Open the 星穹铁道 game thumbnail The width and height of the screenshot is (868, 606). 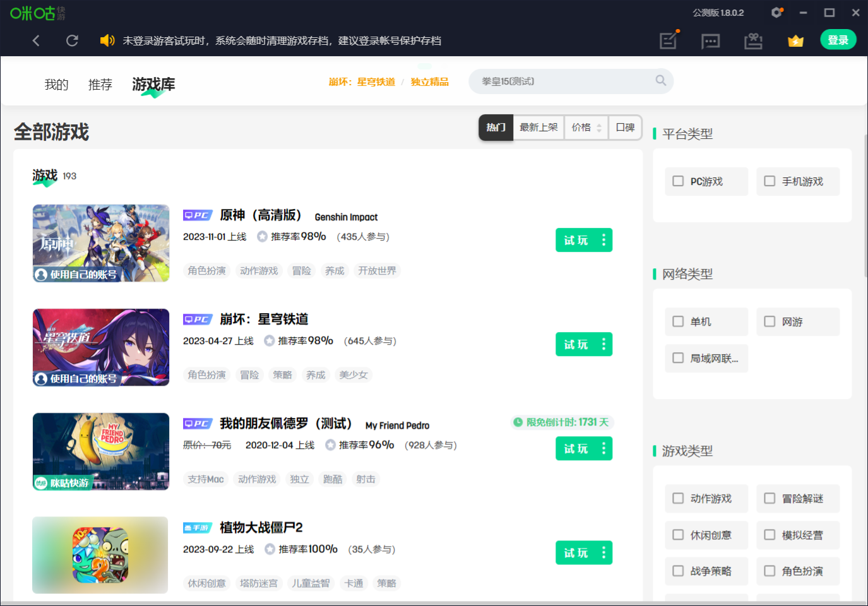(x=101, y=347)
